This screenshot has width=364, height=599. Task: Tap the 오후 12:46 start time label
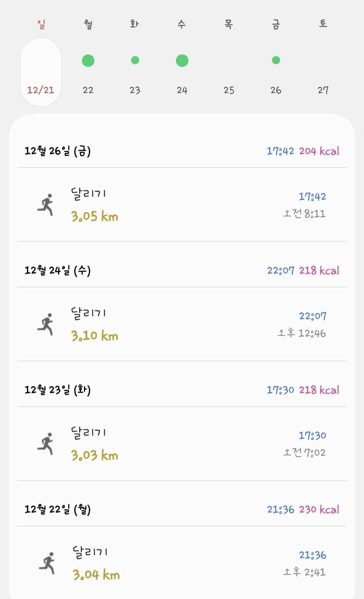tap(302, 333)
